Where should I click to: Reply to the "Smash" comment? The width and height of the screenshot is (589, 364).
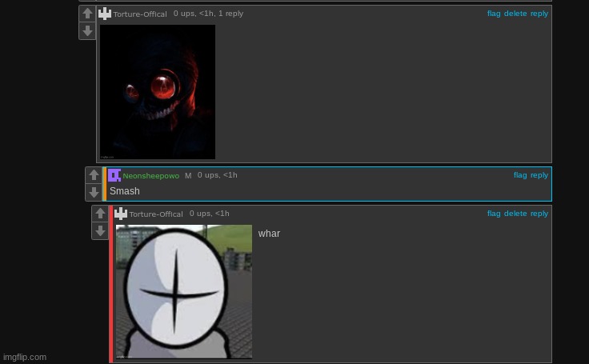click(x=539, y=175)
